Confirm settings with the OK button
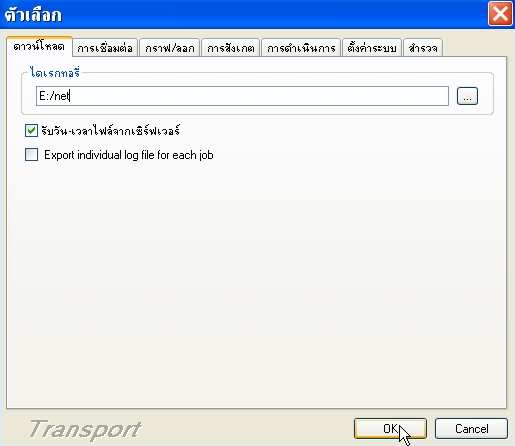The image size is (515, 446). [390, 429]
